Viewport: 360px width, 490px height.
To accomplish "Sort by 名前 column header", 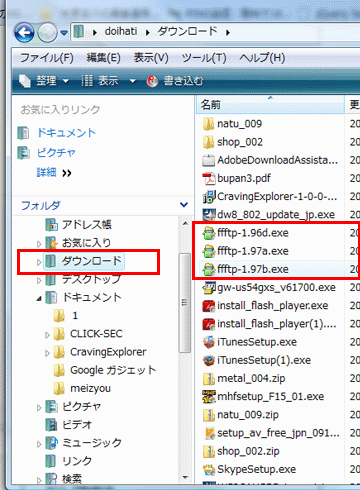I will 270,105.
